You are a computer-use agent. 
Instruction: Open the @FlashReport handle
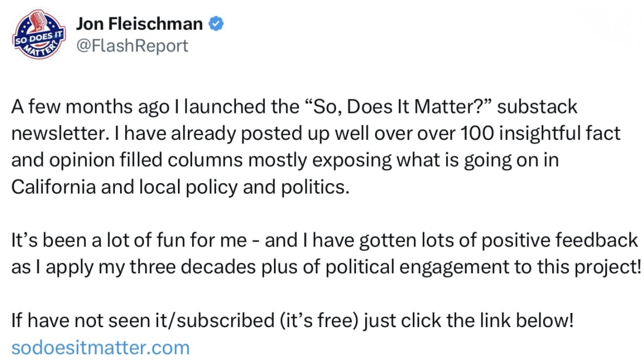(x=132, y=46)
